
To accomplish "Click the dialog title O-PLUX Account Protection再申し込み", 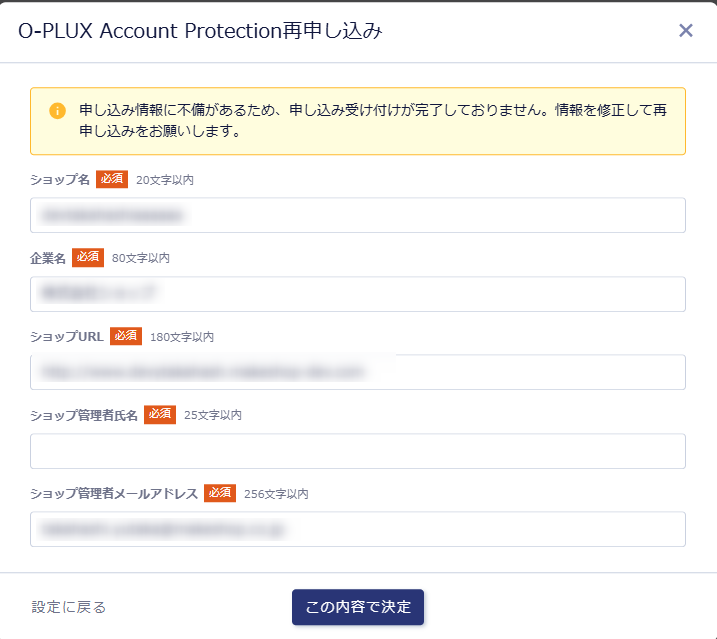I will (x=200, y=31).
